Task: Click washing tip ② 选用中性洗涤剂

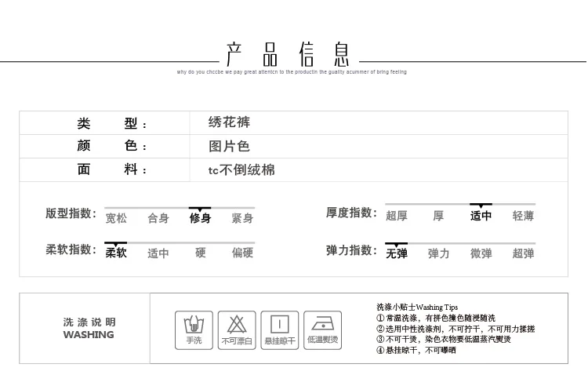Action: tap(456, 329)
